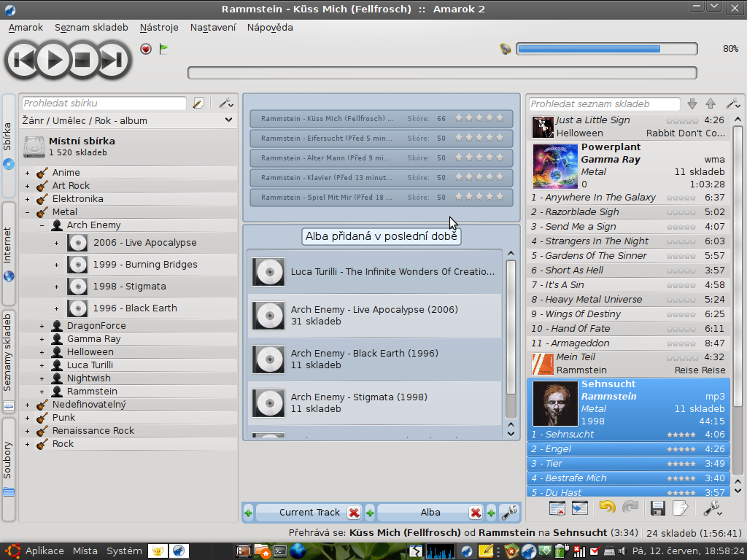Rate Just a Little Sign with the stars

coord(682,120)
